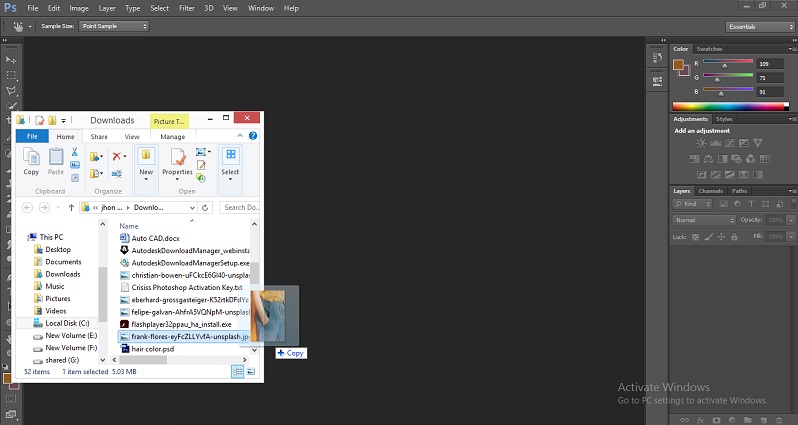Add a Brightness/Contrast adjustment
This screenshot has height=425, width=798.
pyautogui.click(x=701, y=143)
